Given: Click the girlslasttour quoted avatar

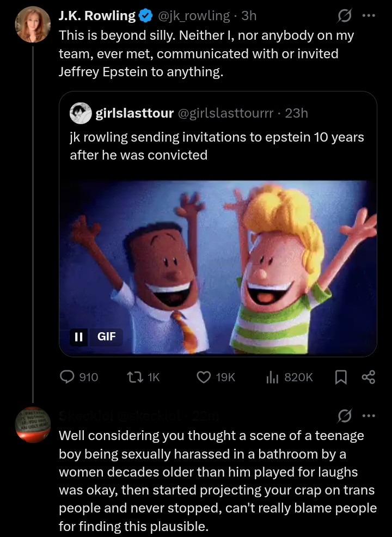Looking at the screenshot, I should coord(81,113).
